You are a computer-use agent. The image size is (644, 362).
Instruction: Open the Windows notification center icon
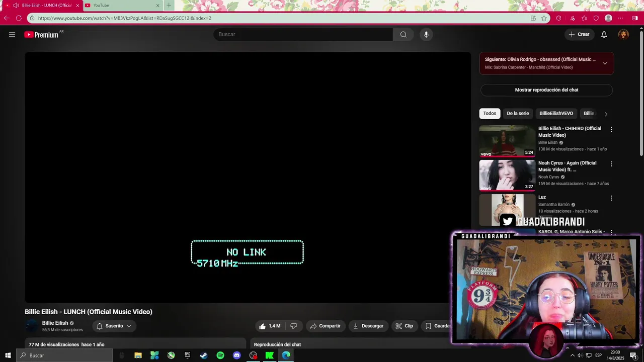tap(633, 355)
